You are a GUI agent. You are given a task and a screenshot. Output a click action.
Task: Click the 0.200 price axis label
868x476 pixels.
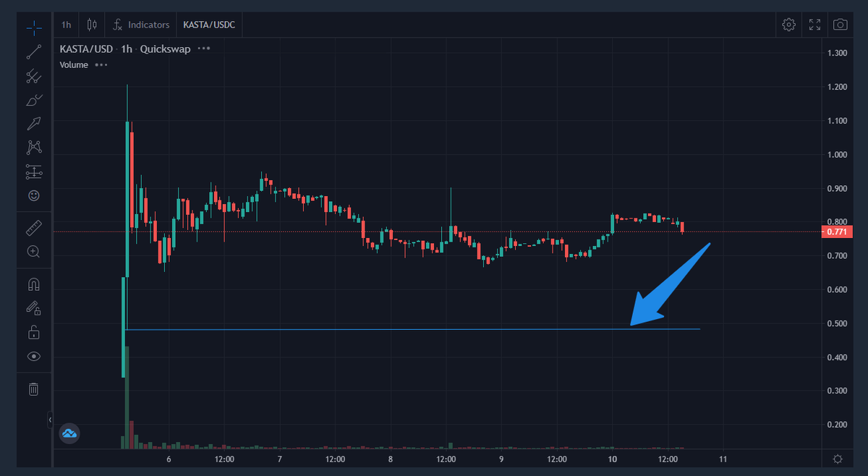click(x=838, y=425)
